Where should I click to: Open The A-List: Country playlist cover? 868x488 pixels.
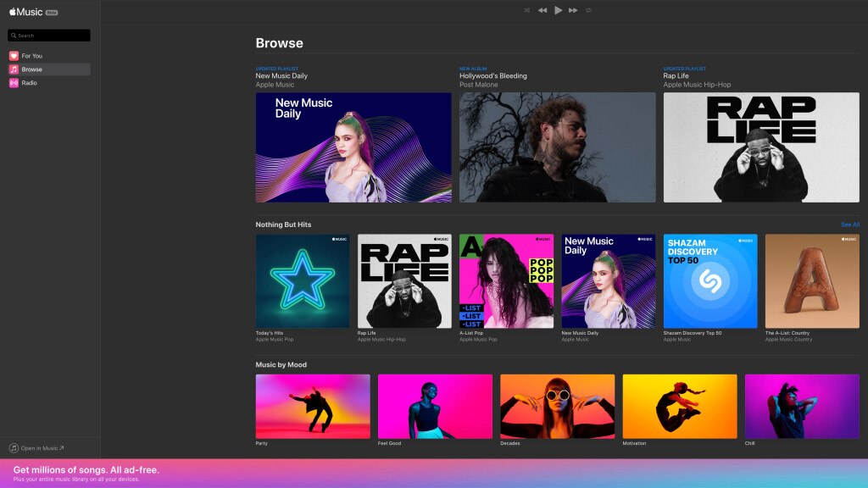pyautogui.click(x=812, y=281)
